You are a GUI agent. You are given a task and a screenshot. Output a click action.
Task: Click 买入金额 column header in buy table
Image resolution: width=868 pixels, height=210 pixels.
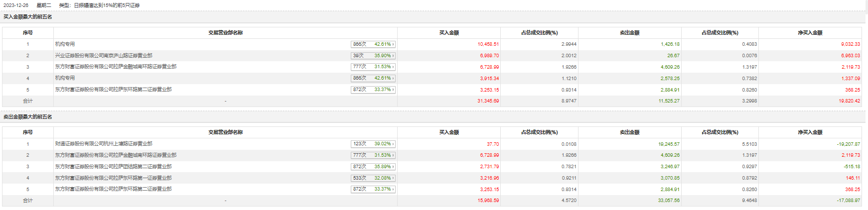click(x=449, y=33)
